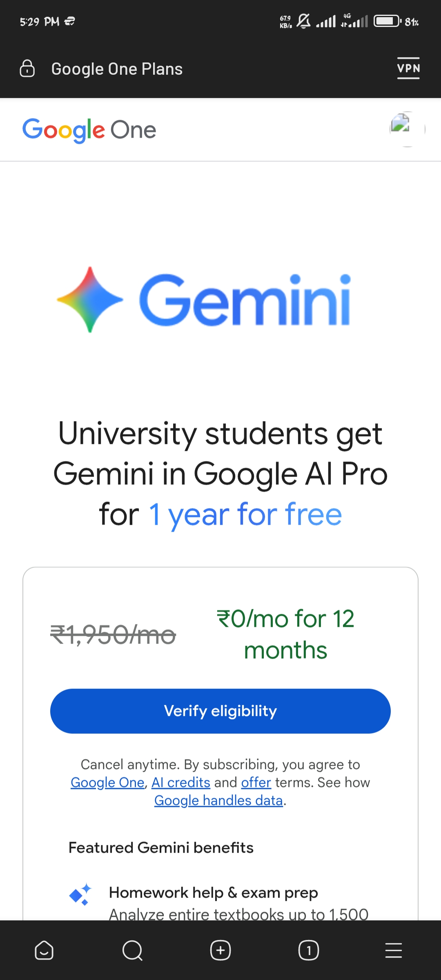The width and height of the screenshot is (441, 980).
Task: Tap the browser home icon
Action: (x=44, y=951)
